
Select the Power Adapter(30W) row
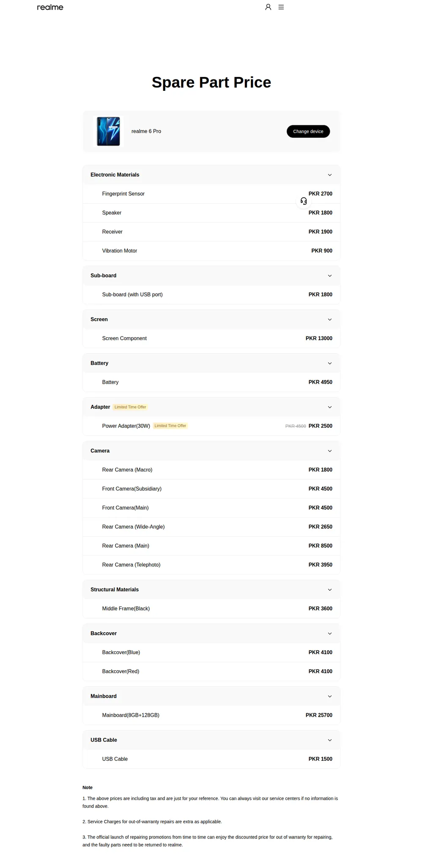pos(211,426)
